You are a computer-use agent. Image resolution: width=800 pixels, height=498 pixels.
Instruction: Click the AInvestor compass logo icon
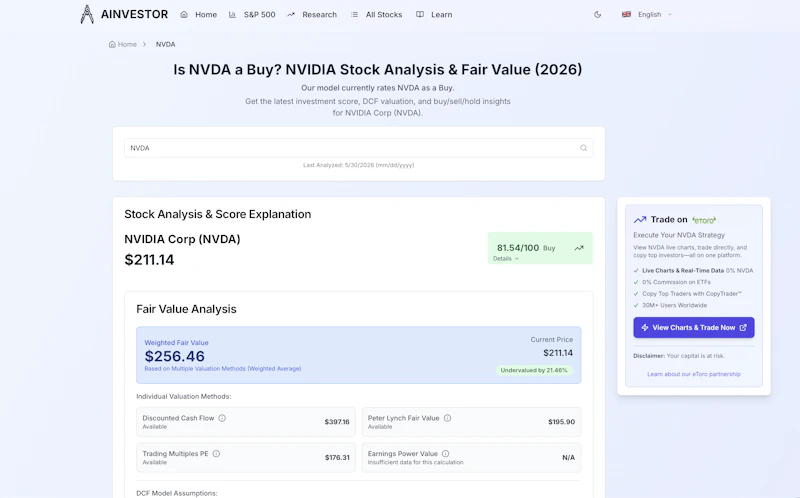[x=87, y=14]
